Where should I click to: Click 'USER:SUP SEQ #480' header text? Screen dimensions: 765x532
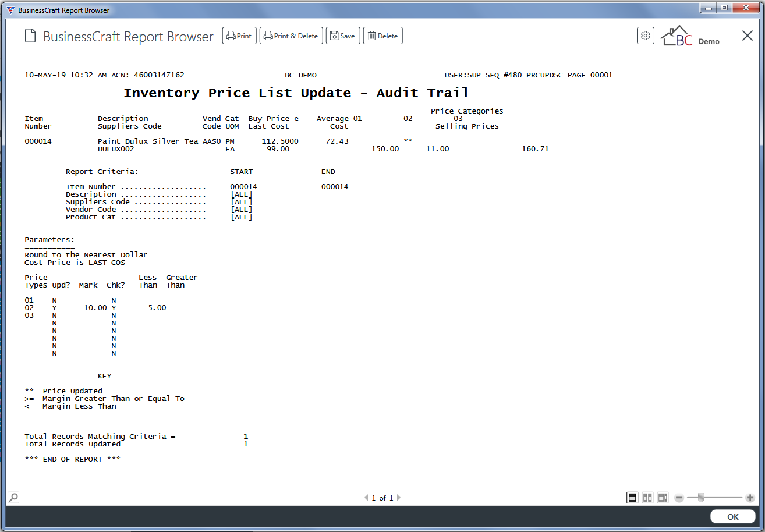point(483,75)
